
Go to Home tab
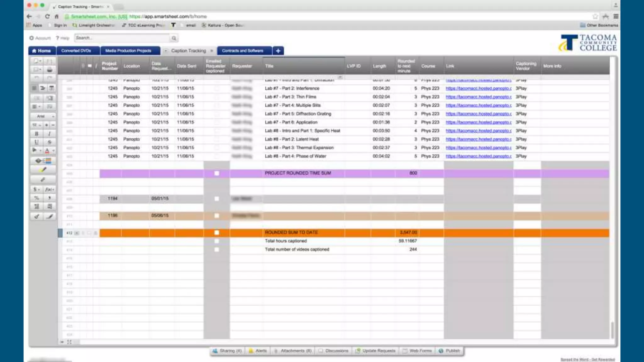pyautogui.click(x=42, y=51)
